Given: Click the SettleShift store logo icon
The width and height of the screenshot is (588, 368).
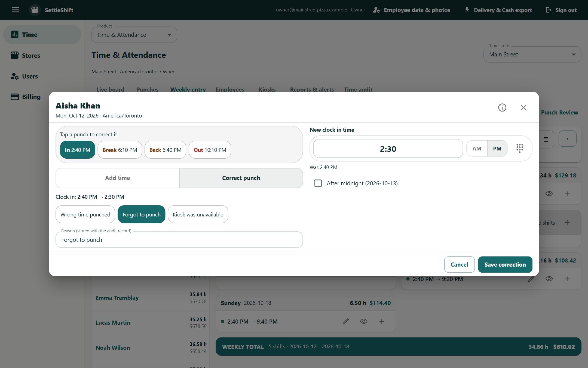Looking at the screenshot, I should click(x=35, y=10).
